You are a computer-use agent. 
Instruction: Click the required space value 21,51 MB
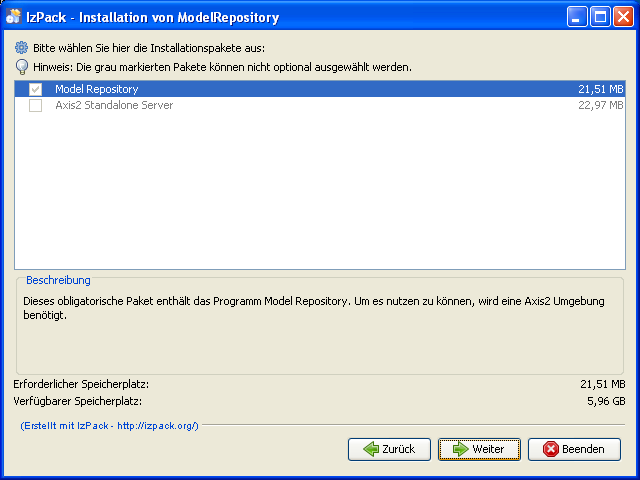(603, 384)
